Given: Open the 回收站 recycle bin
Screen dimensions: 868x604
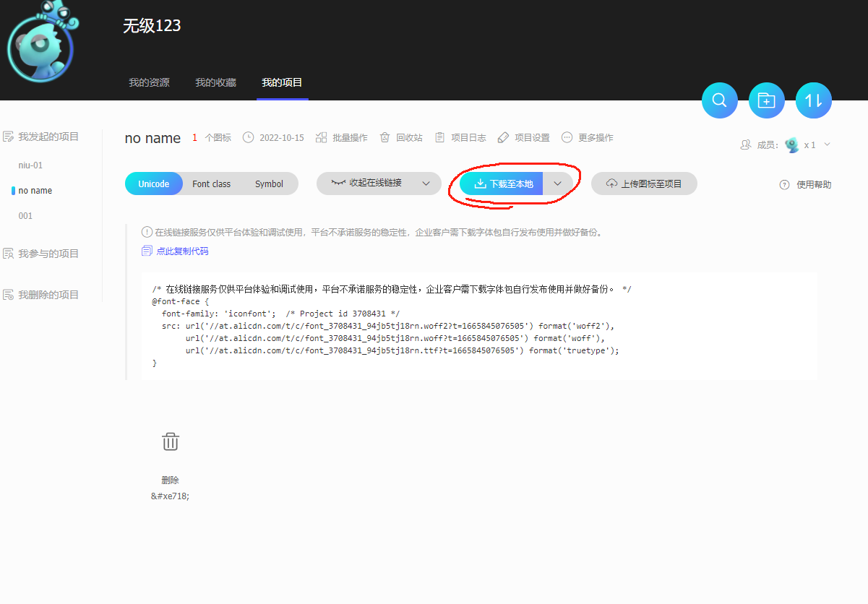Looking at the screenshot, I should (401, 137).
